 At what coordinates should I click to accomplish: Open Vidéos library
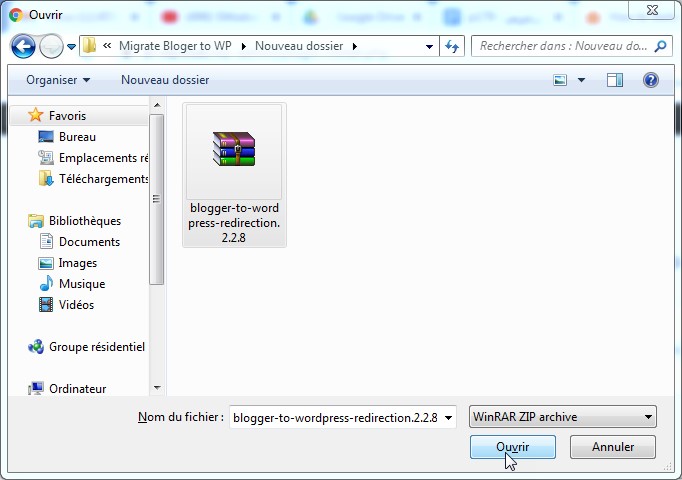coord(76,304)
